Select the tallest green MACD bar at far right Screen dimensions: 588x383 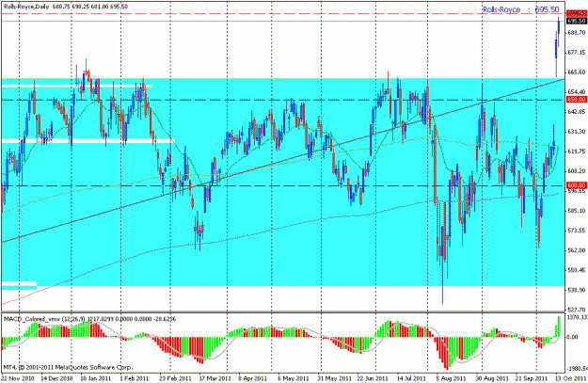coord(559,327)
